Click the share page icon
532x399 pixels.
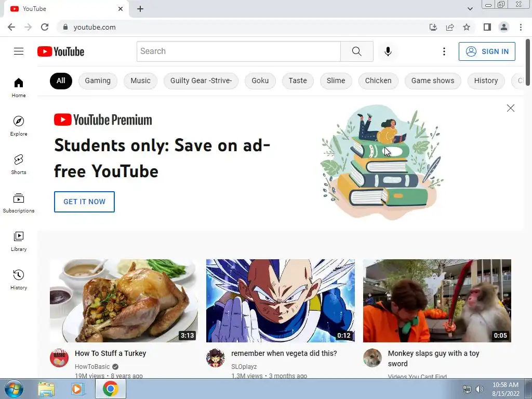(x=450, y=27)
